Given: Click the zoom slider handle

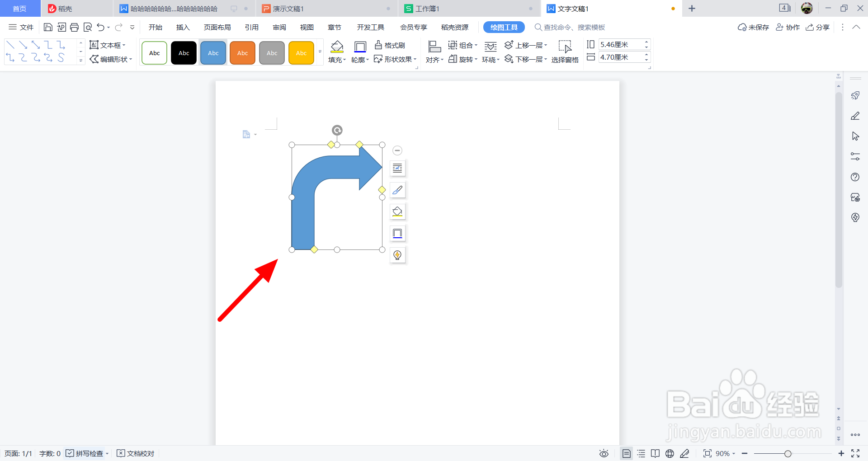Looking at the screenshot, I should point(788,454).
